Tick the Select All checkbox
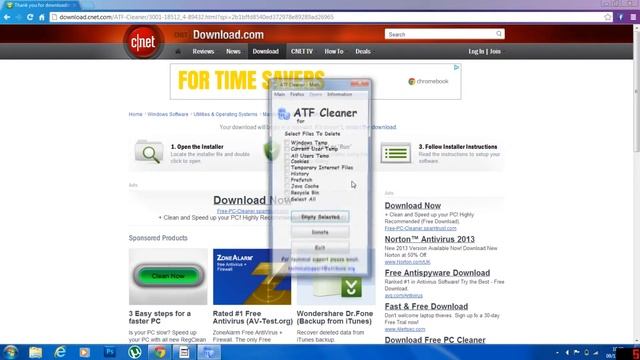The width and height of the screenshot is (640, 360). pyautogui.click(x=287, y=199)
